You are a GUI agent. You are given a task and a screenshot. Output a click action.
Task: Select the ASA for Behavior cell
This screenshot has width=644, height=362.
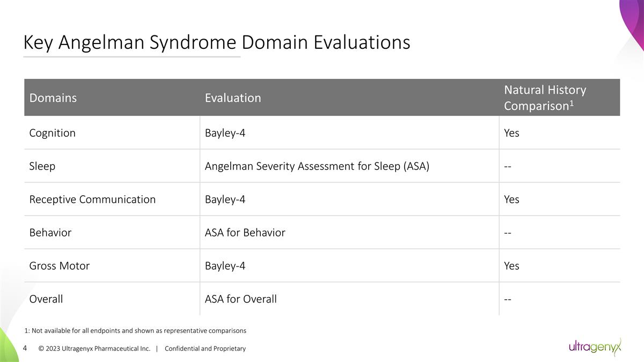[245, 233]
